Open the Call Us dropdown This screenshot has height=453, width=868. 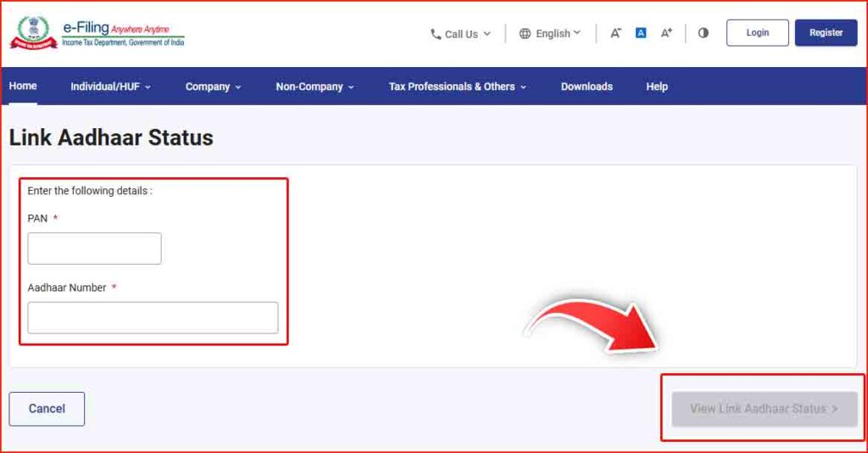(x=460, y=34)
